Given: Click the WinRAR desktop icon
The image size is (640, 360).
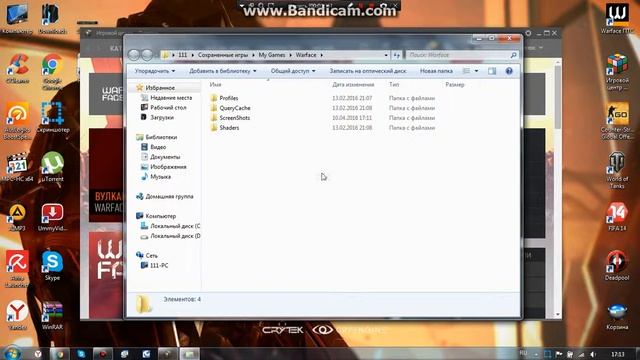Looking at the screenshot, I should pyautogui.click(x=52, y=316).
